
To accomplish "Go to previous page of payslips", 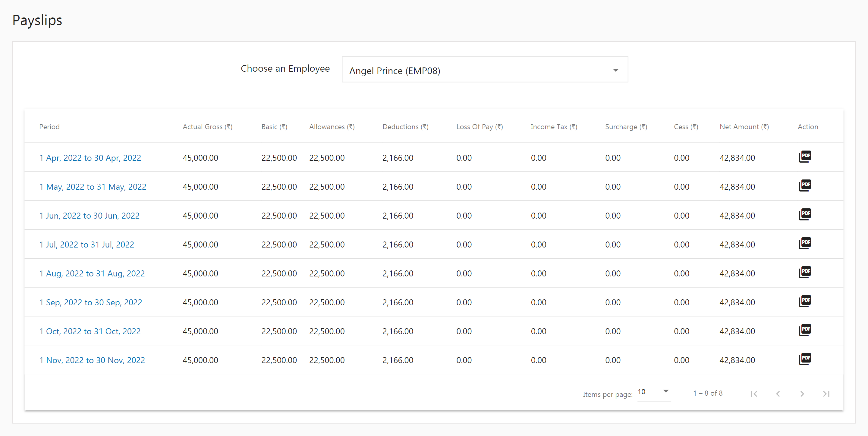I will tap(778, 394).
